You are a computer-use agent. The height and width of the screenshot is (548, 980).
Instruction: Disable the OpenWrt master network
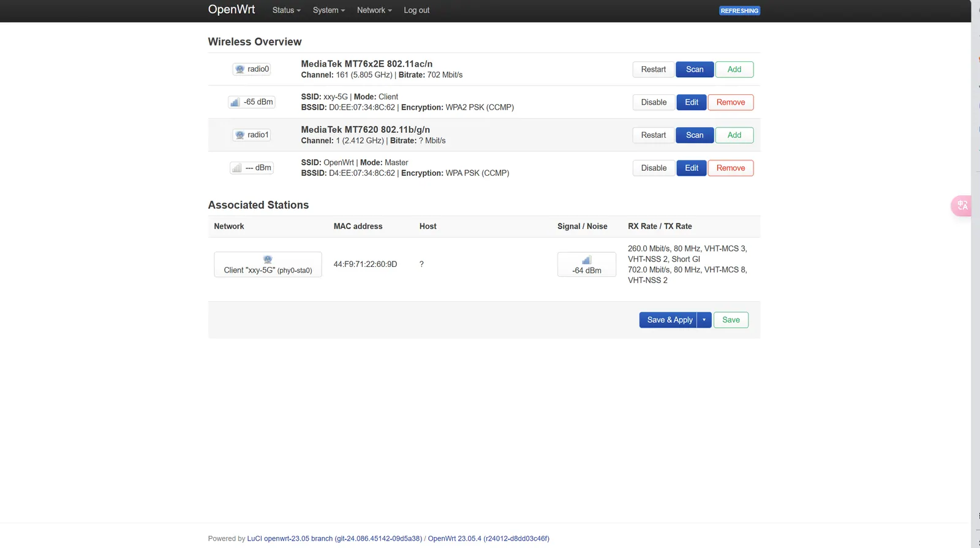tap(654, 168)
